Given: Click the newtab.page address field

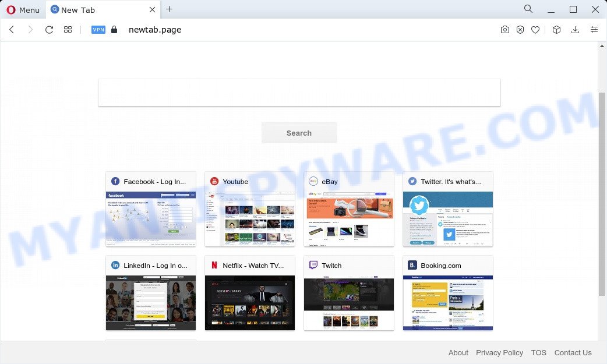Looking at the screenshot, I should coord(155,30).
